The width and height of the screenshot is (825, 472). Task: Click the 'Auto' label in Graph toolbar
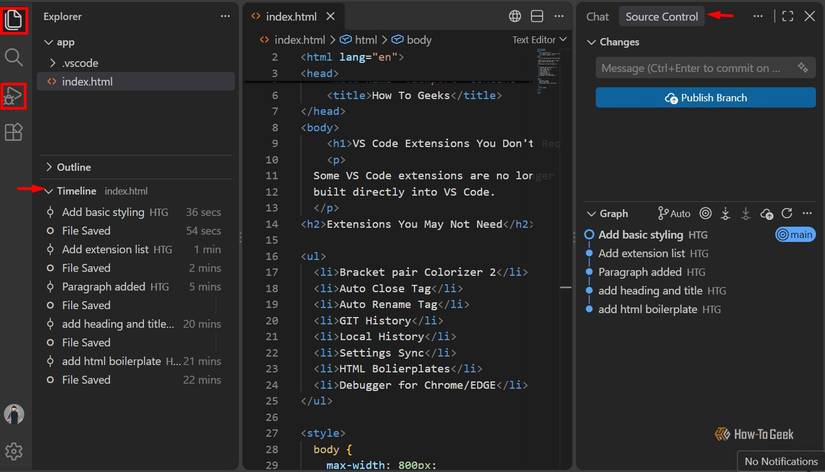pos(680,214)
